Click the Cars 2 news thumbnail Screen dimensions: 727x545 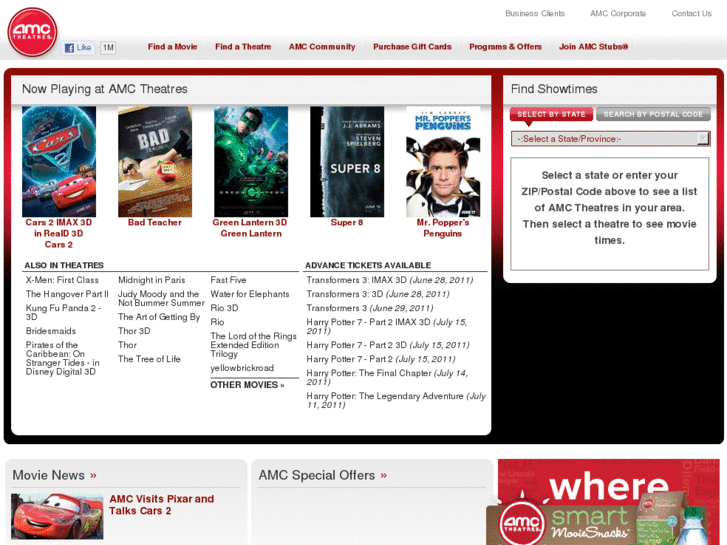[57, 516]
